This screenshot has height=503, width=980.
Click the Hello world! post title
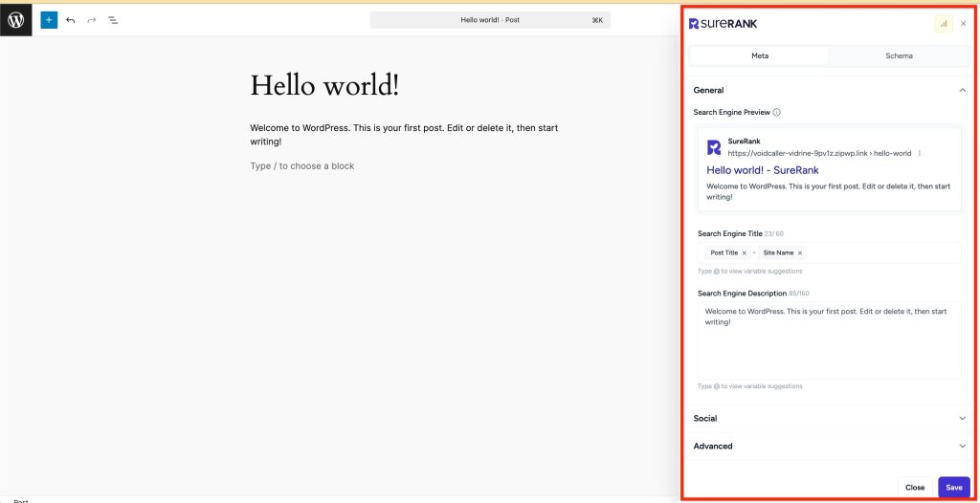click(324, 85)
